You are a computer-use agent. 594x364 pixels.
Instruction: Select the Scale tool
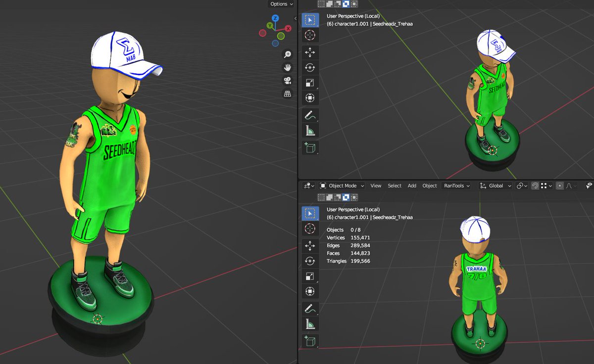310,81
